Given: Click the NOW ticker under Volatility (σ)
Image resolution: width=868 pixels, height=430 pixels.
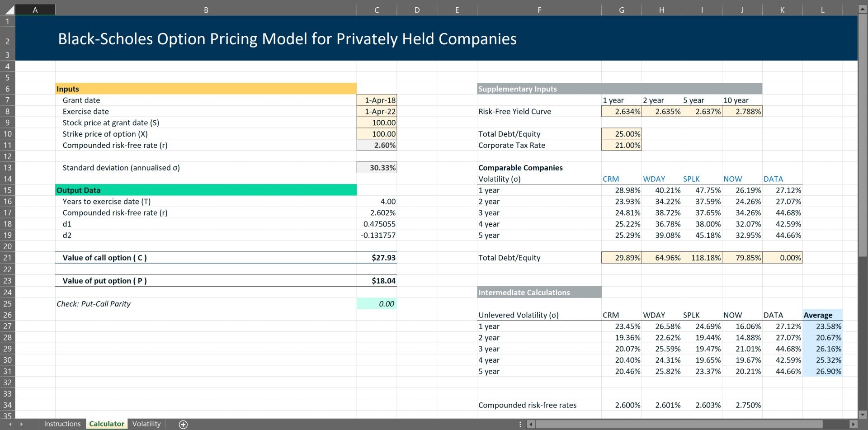Looking at the screenshot, I should [732, 179].
